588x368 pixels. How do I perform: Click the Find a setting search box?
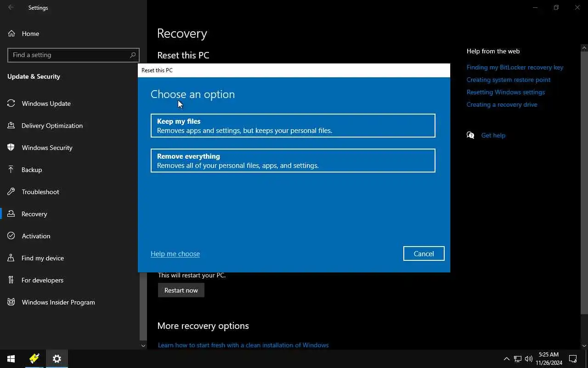click(x=73, y=55)
